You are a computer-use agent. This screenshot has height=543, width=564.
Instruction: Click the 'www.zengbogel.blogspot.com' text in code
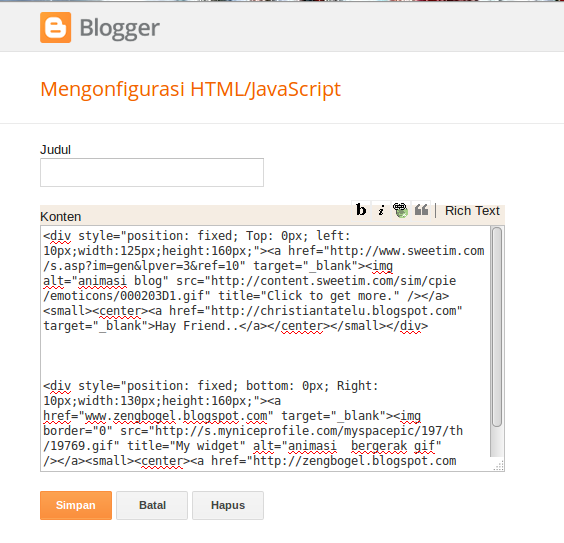click(176, 416)
